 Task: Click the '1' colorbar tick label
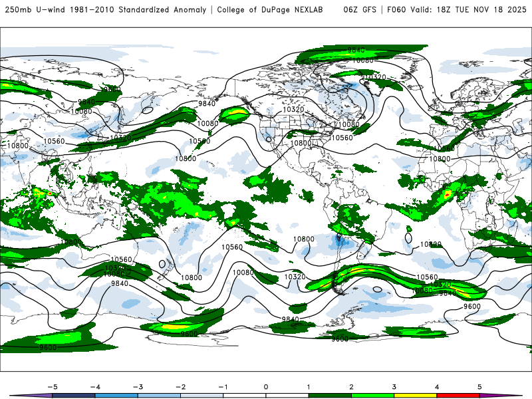click(x=309, y=387)
